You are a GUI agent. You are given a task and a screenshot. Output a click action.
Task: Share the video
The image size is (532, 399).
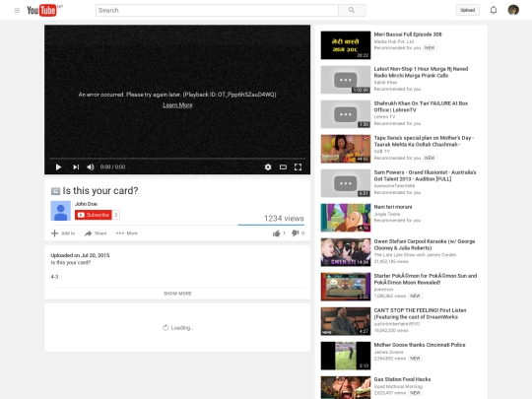click(x=96, y=233)
